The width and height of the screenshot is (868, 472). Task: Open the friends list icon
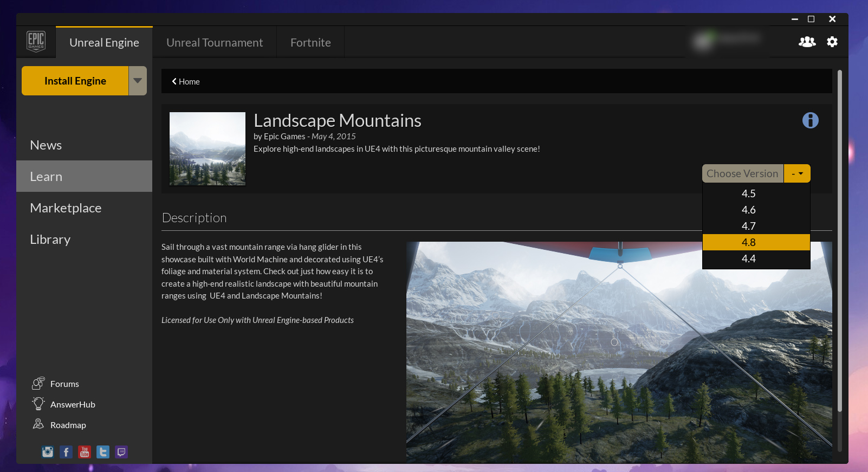(x=807, y=42)
